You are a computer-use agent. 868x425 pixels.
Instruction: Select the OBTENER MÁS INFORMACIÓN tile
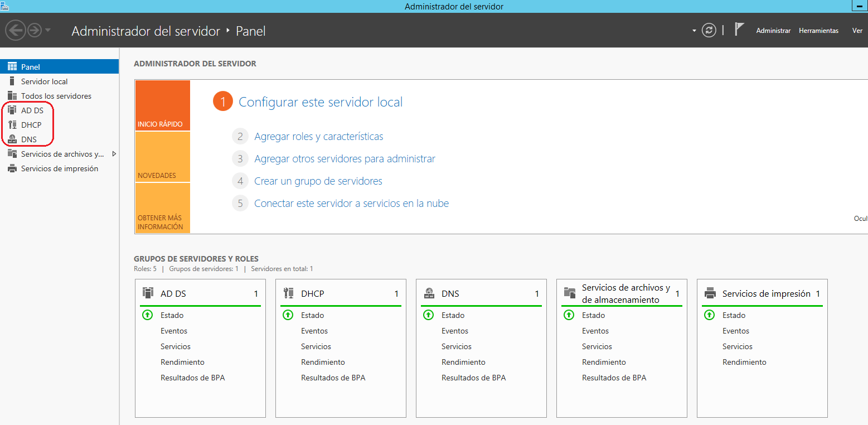pyautogui.click(x=163, y=207)
